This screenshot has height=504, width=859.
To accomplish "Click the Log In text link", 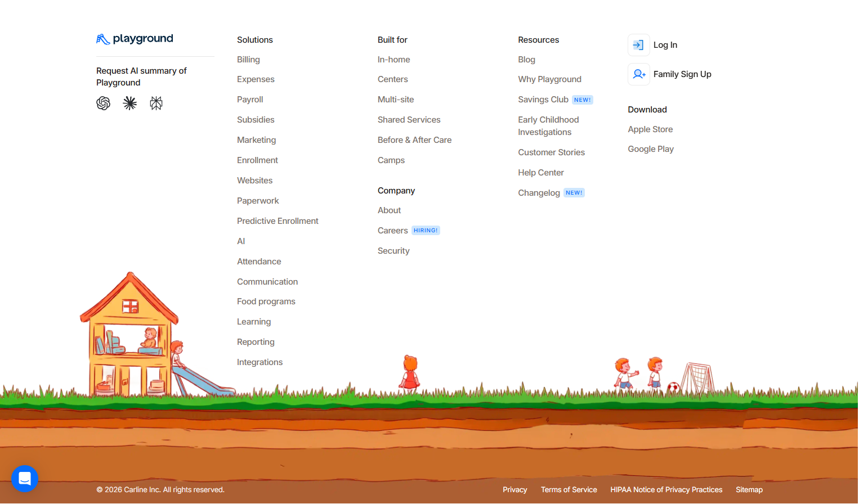I will pos(665,45).
